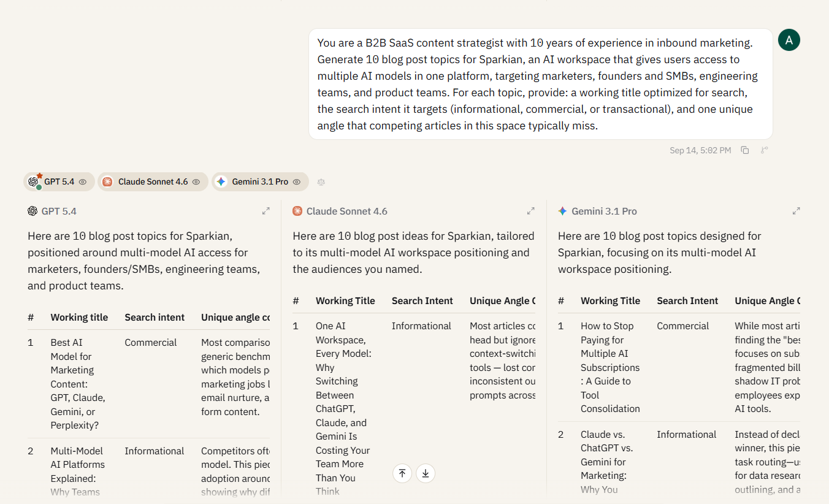Click the scroll-to-top arrow button
The height and width of the screenshot is (504, 829).
[402, 473]
